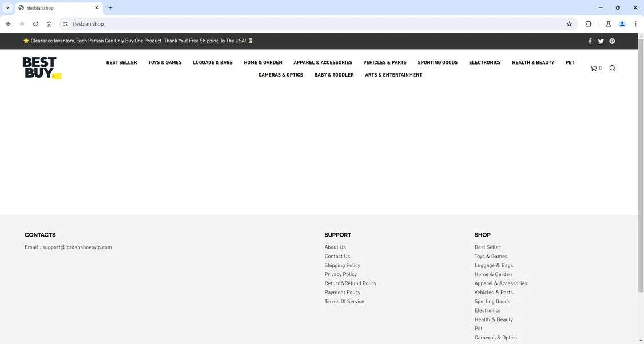This screenshot has width=644, height=344.
Task: Open the Vehicles & Parts nav menu
Action: (x=385, y=62)
